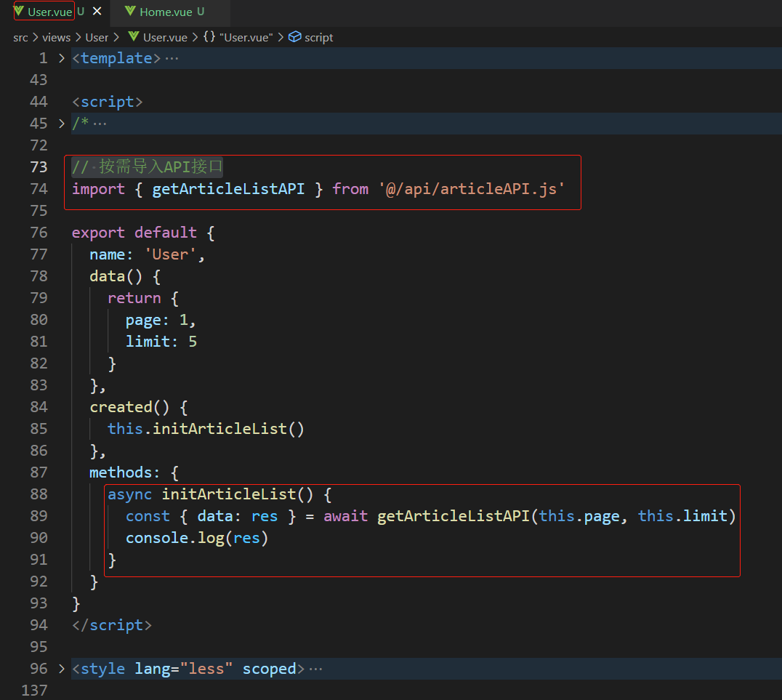Close the User.vue tab
The height and width of the screenshot is (700, 782).
(x=97, y=11)
